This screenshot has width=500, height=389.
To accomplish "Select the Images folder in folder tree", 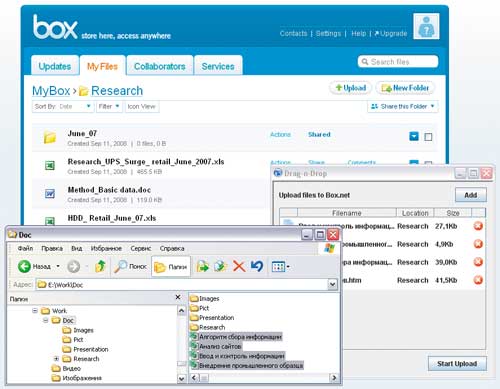I will point(78,330).
